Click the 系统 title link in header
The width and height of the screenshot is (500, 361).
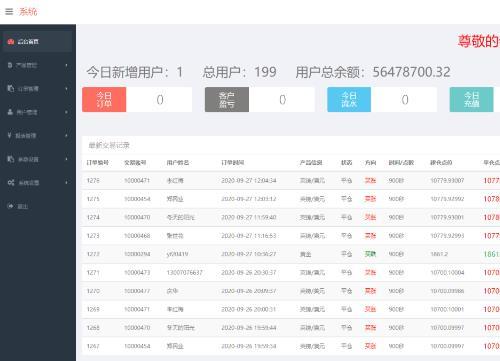[x=28, y=12]
